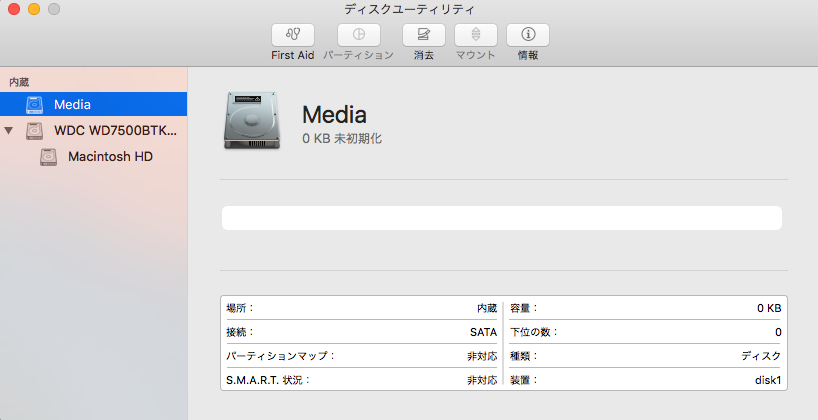The height and width of the screenshot is (420, 818).
Task: Select Macintosh HD volume label in sidebar
Action: click(110, 157)
